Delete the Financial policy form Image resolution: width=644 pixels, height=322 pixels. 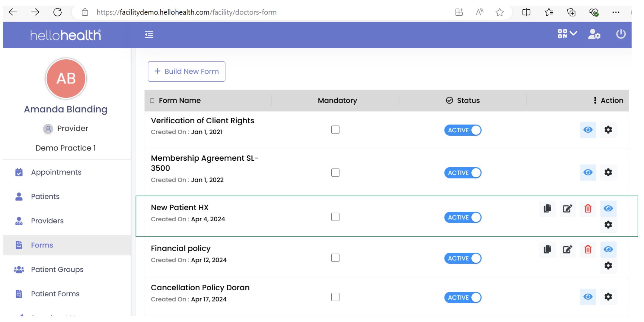(588, 249)
